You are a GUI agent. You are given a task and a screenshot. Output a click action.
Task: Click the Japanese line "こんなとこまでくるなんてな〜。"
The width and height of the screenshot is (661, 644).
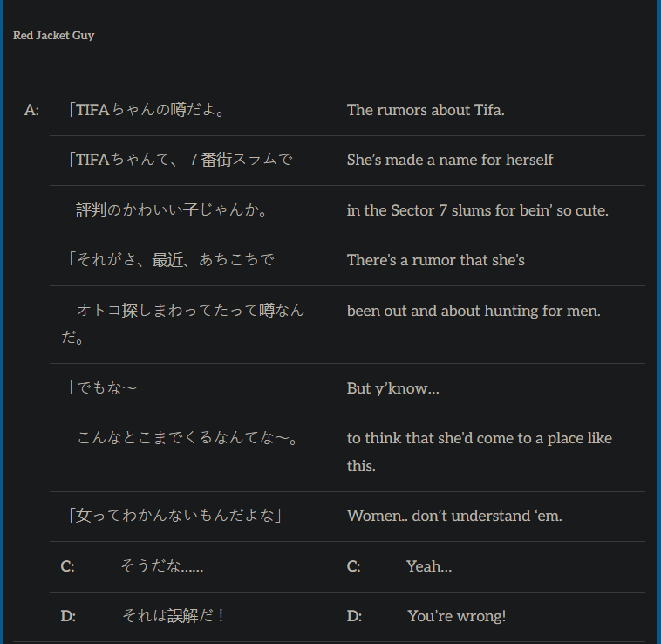[x=187, y=438]
